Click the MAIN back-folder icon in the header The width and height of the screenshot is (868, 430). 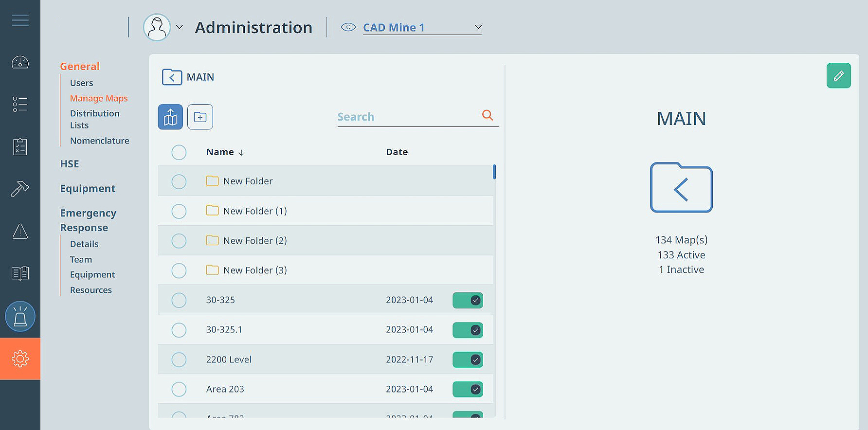172,77
